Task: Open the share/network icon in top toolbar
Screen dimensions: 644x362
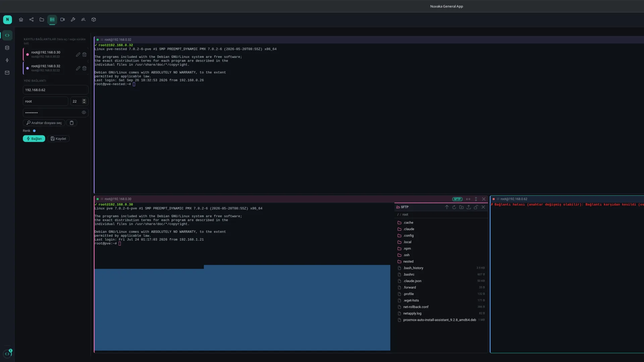Action: click(x=31, y=19)
